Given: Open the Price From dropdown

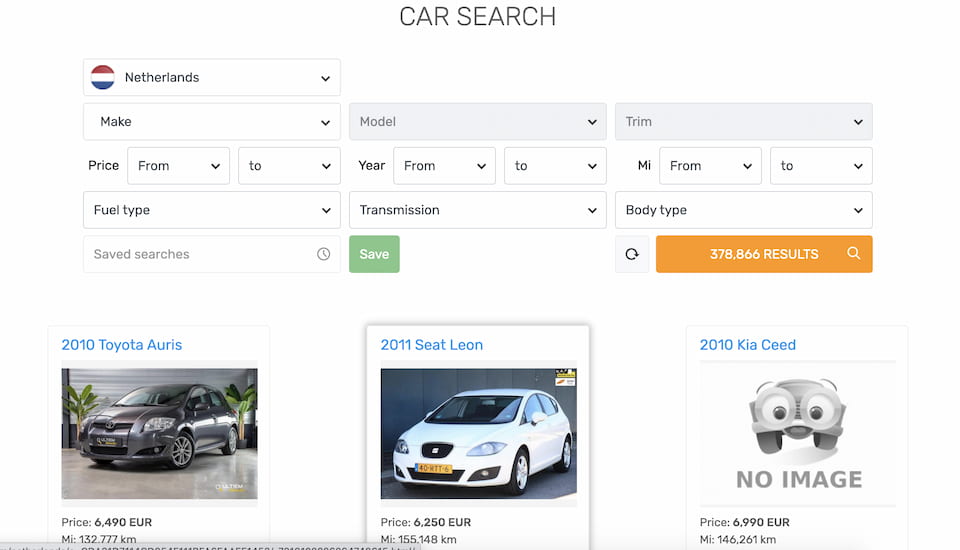Looking at the screenshot, I should [x=178, y=166].
